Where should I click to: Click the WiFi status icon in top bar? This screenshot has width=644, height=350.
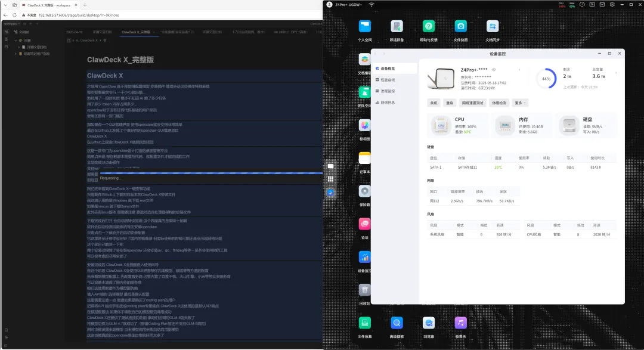coord(371,5)
